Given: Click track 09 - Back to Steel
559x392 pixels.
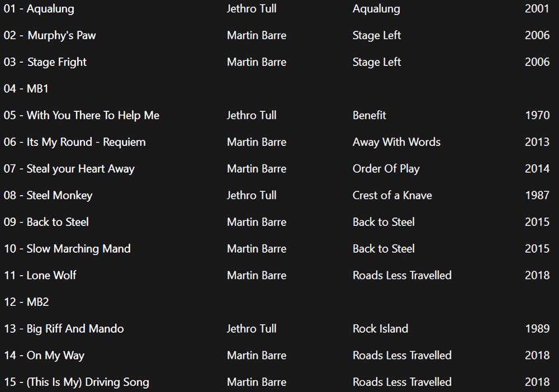Looking at the screenshot, I should tap(46, 222).
